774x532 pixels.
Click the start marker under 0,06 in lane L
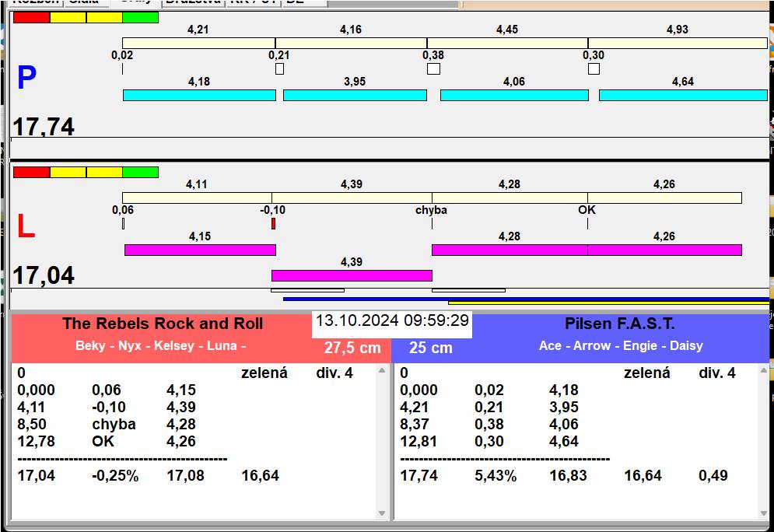point(124,223)
